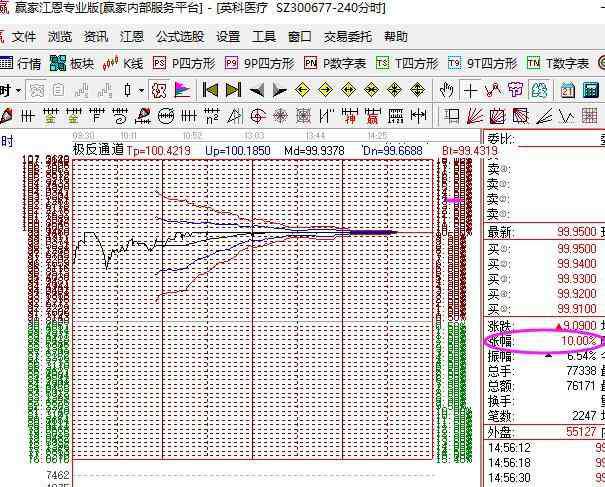
Task: Open the 文件 menu
Action: pos(24,37)
